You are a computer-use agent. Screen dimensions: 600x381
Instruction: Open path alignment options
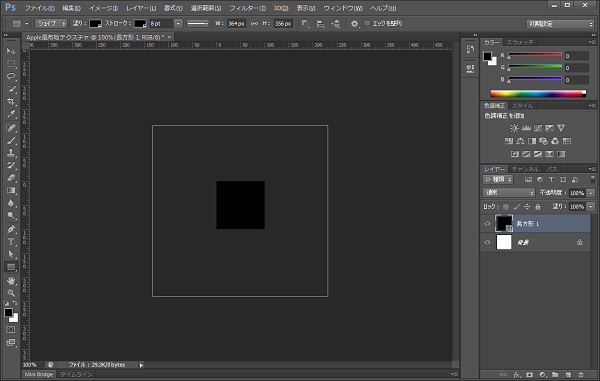pyautogui.click(x=320, y=24)
